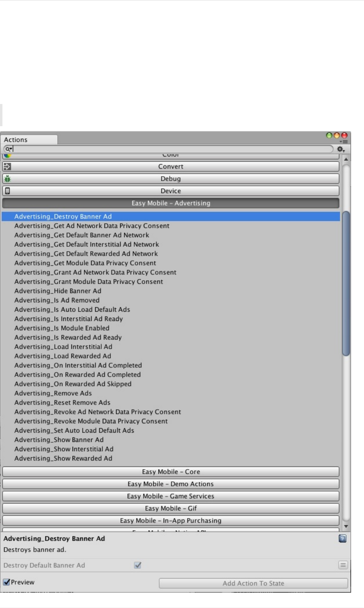This screenshot has width=364, height=608.
Task: Click the vertical scrollbar thumb
Action: (x=346, y=283)
